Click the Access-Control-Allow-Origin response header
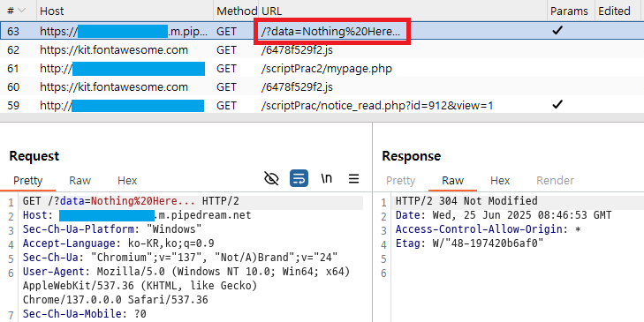 pyautogui.click(x=488, y=228)
